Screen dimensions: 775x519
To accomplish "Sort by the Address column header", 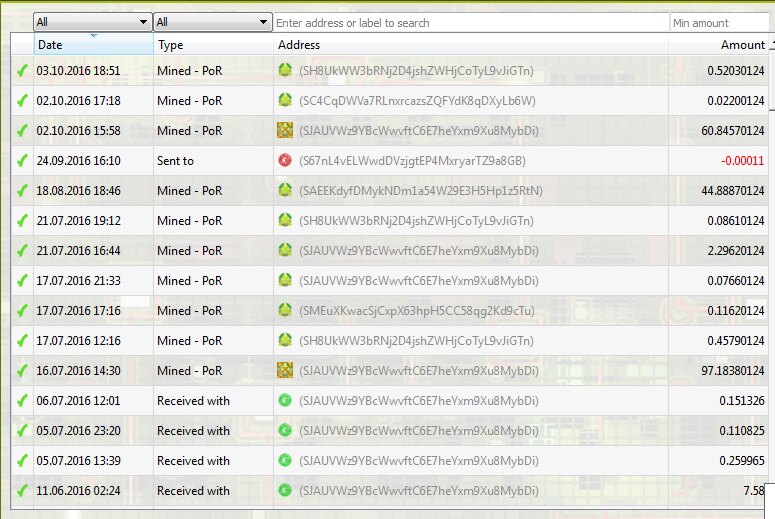I will [470, 45].
